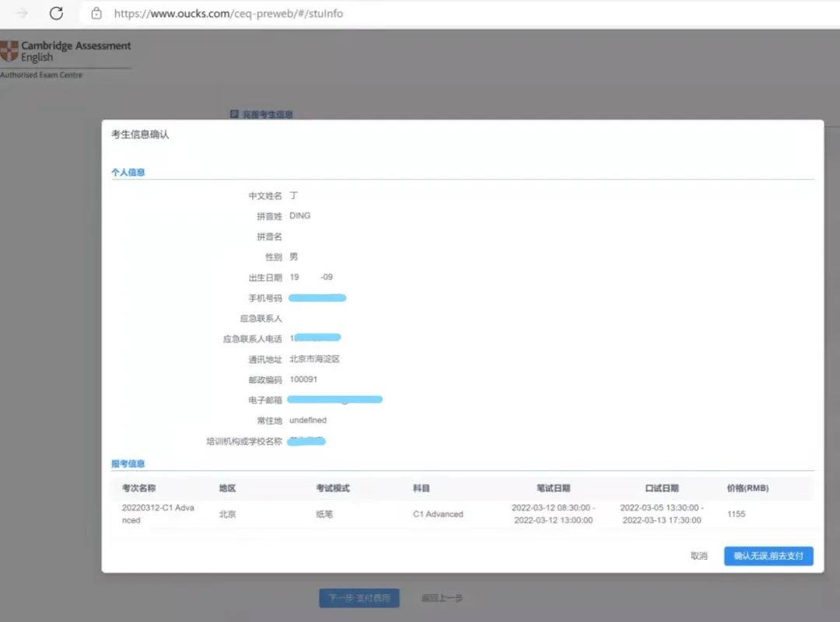
Task: Click the 口试日期 column header
Action: click(x=662, y=488)
